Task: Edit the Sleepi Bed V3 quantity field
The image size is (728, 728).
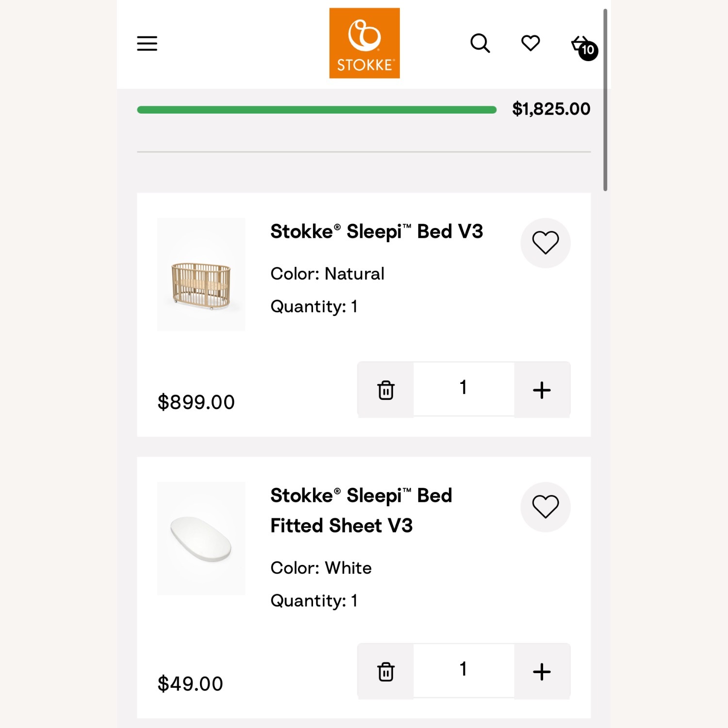Action: click(x=463, y=388)
